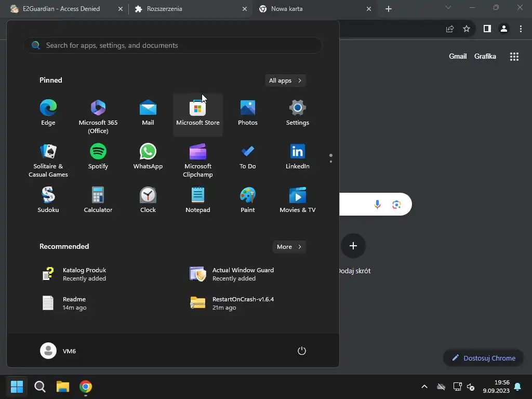Open the Google apps grid

pos(514,57)
